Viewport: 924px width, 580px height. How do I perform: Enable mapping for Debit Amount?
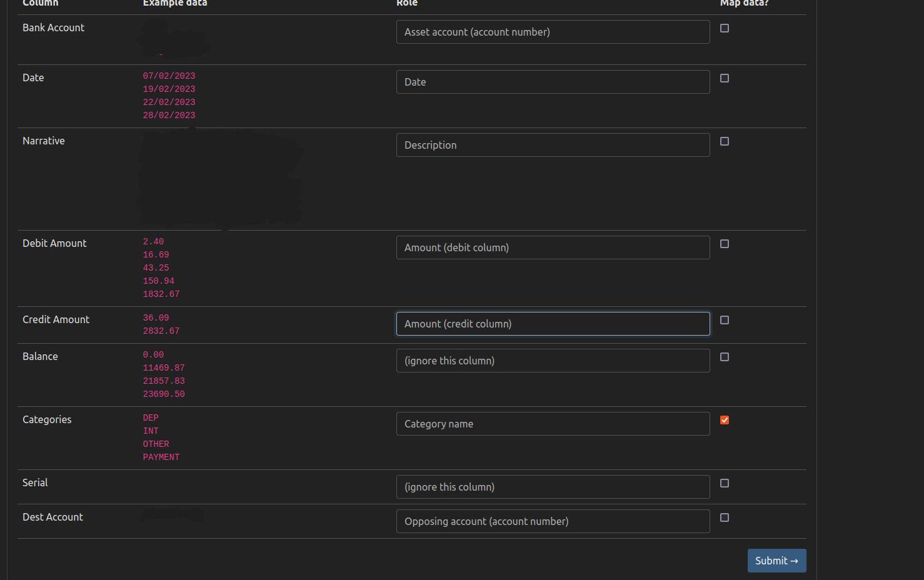pos(725,244)
